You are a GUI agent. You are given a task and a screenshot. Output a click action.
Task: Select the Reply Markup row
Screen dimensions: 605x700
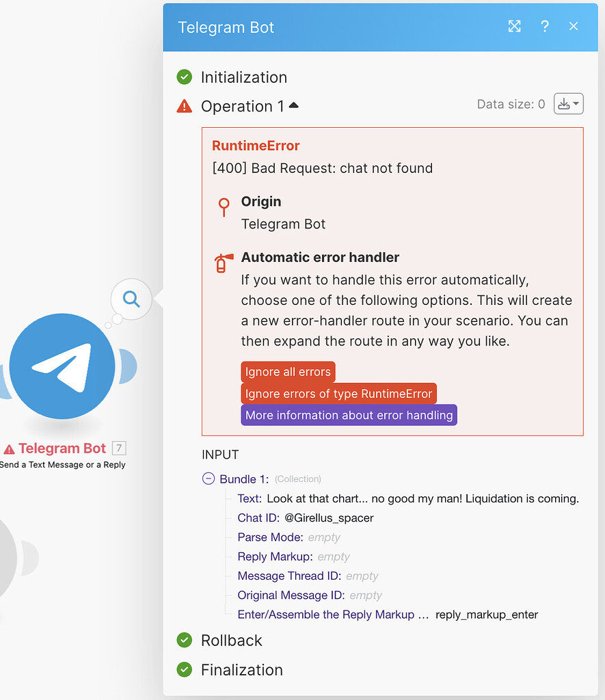click(294, 556)
